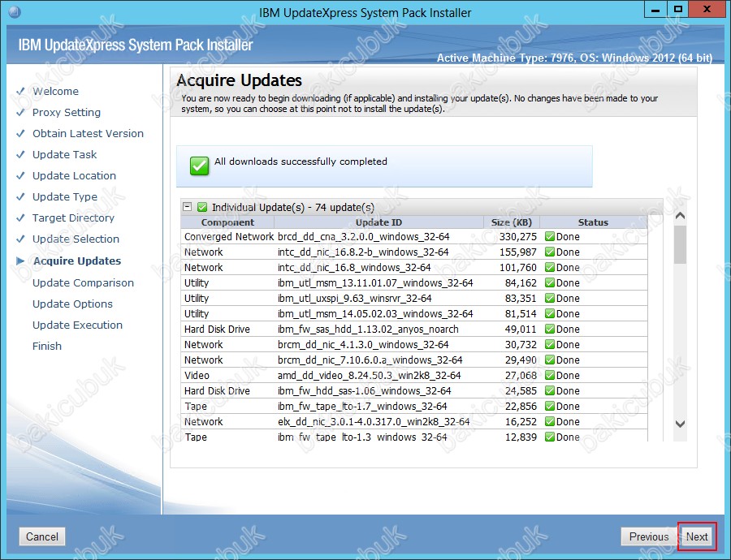Image resolution: width=731 pixels, height=560 pixels.
Task: Click the Cancel button
Action: tap(42, 536)
